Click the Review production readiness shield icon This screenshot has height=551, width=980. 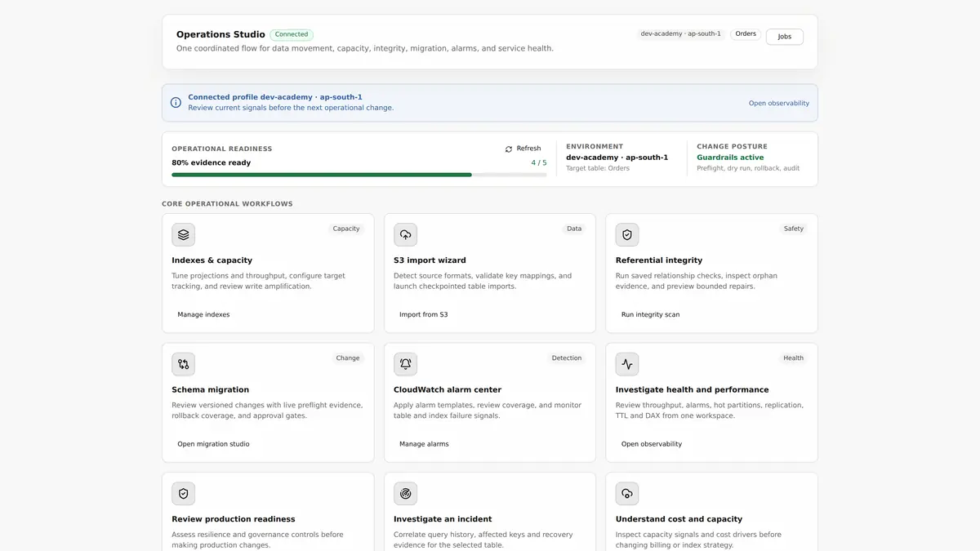[183, 493]
